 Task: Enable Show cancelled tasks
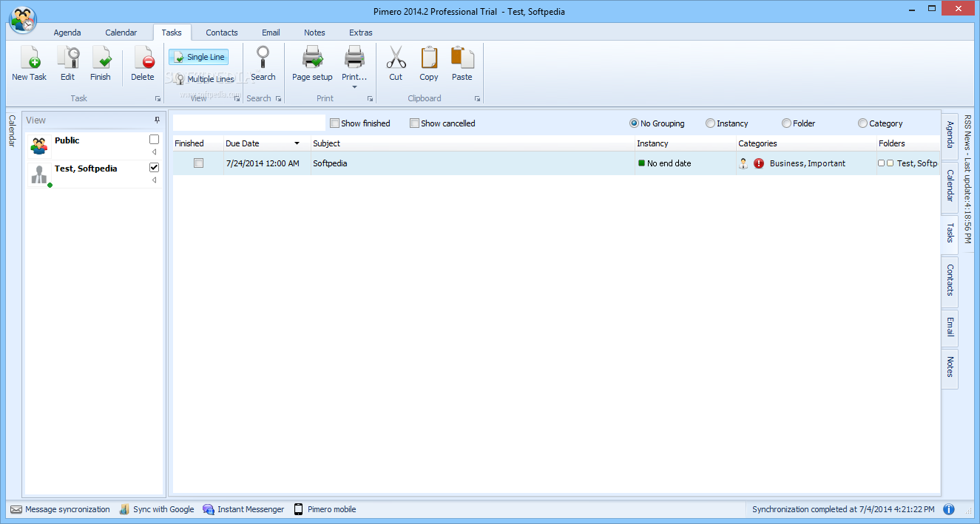414,123
